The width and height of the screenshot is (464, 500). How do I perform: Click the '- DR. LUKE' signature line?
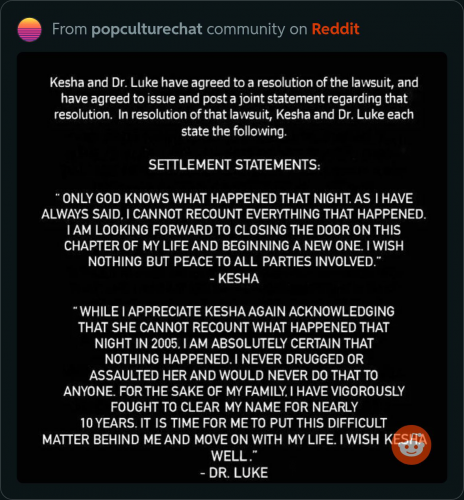click(234, 473)
